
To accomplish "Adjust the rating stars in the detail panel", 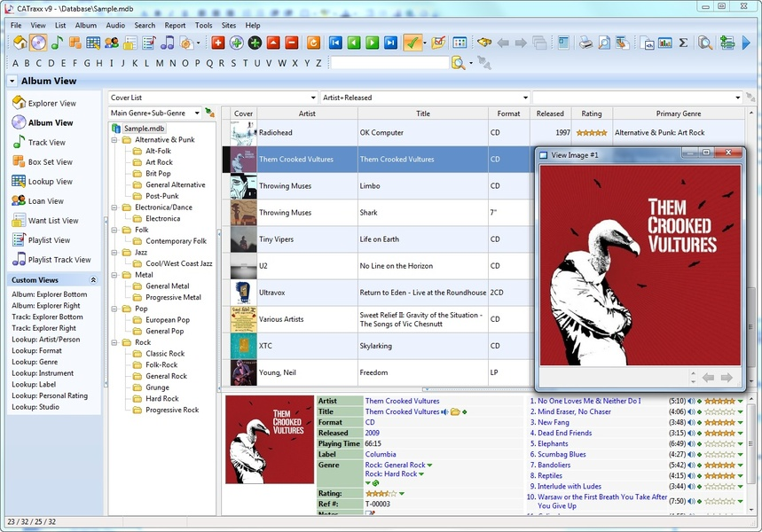I will 380,496.
